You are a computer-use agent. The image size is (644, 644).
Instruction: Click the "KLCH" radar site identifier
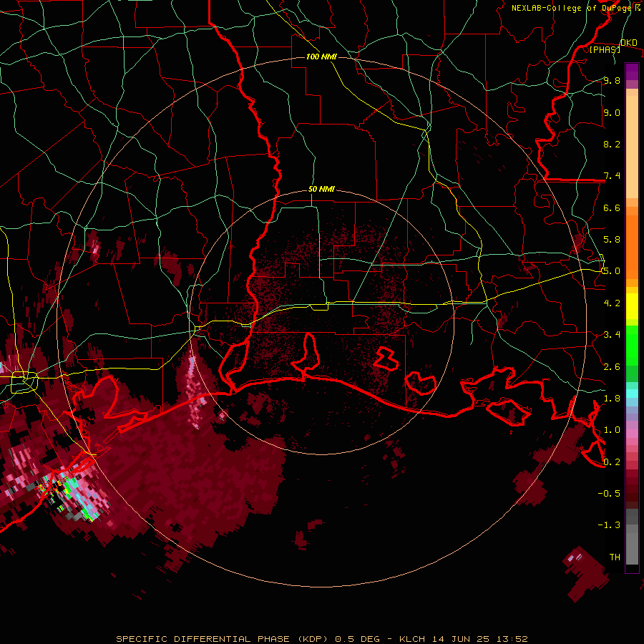coord(412,639)
